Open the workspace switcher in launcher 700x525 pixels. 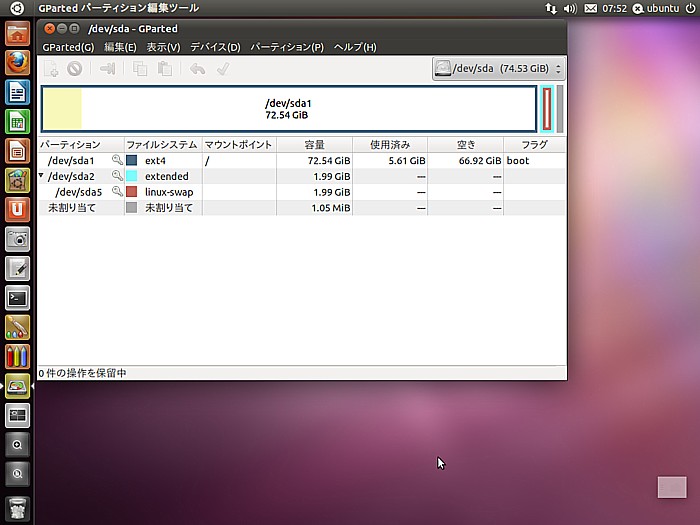tap(17, 415)
